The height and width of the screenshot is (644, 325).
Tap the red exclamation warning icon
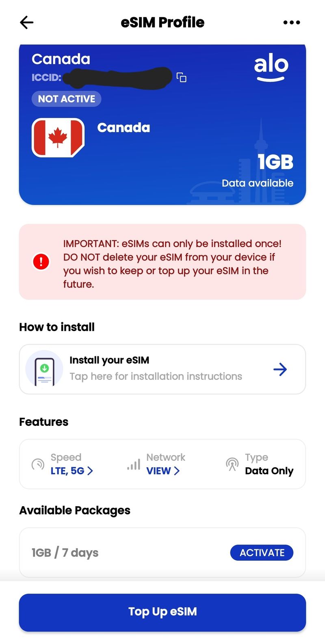point(41,262)
